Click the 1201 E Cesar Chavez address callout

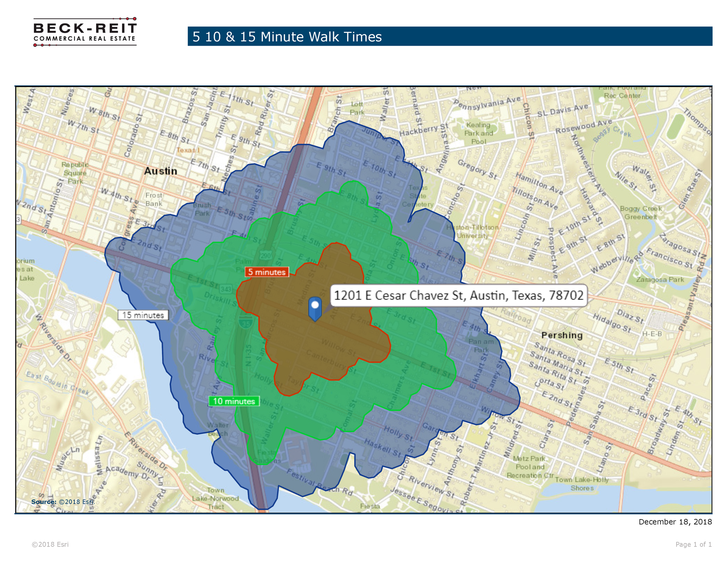tap(458, 295)
